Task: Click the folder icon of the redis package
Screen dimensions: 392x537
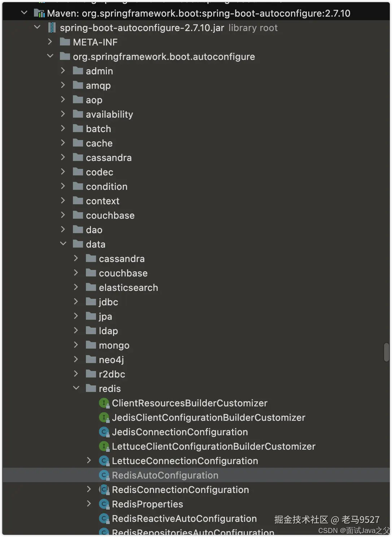Action: (91, 388)
